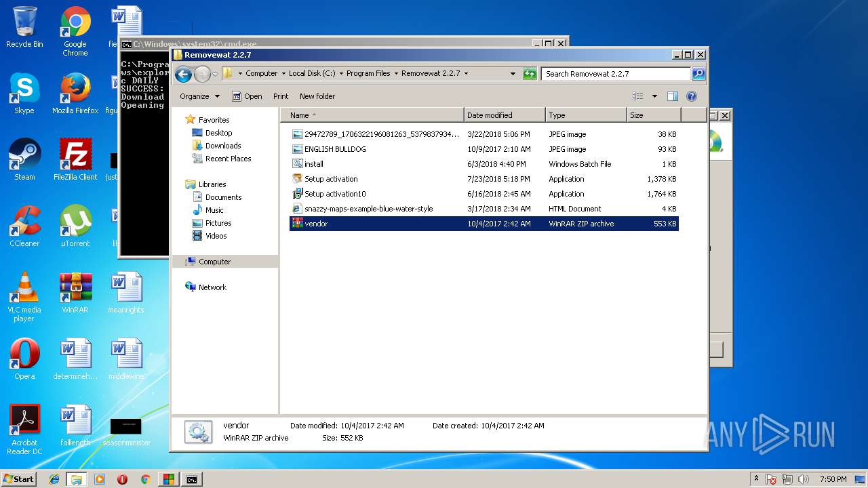
Task: Open the Skype desktop shortcut
Action: 24,94
